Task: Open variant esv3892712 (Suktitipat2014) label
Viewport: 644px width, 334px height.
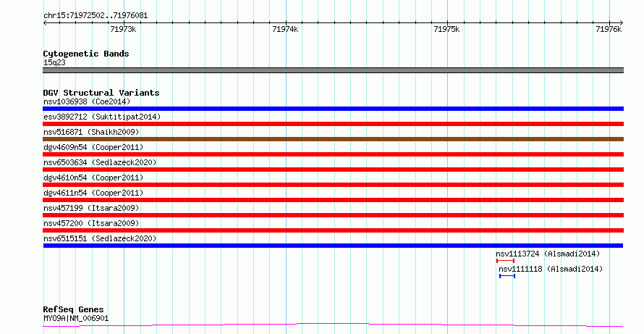Action: point(102,117)
